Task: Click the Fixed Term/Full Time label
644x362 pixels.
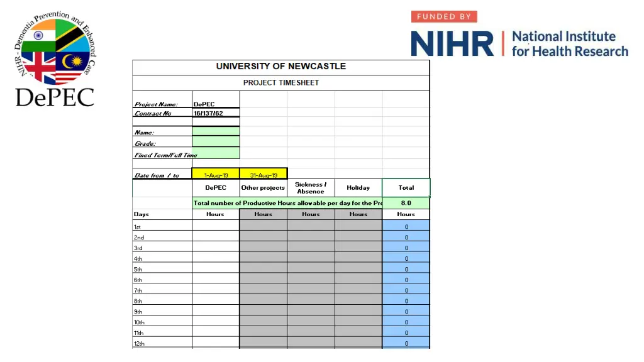Action: (x=166, y=155)
